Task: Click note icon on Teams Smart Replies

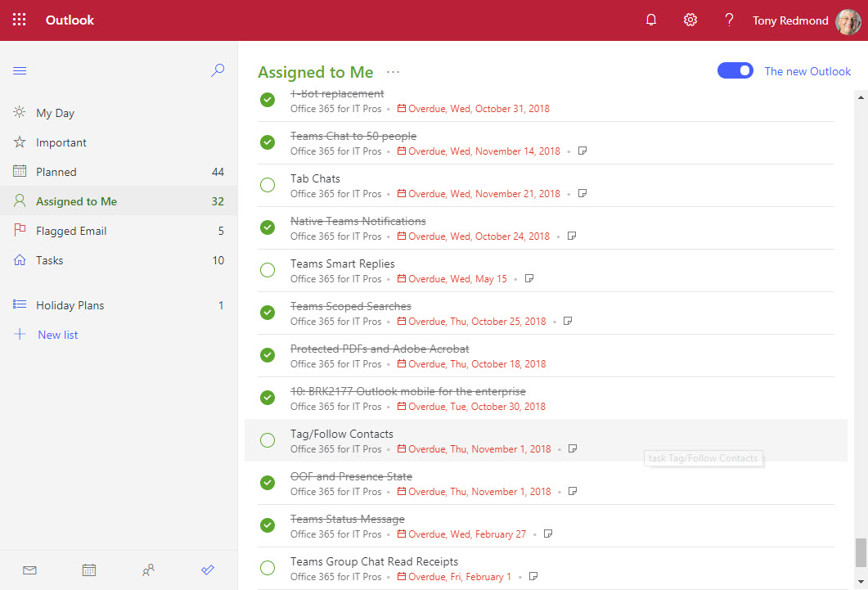Action: (x=529, y=278)
